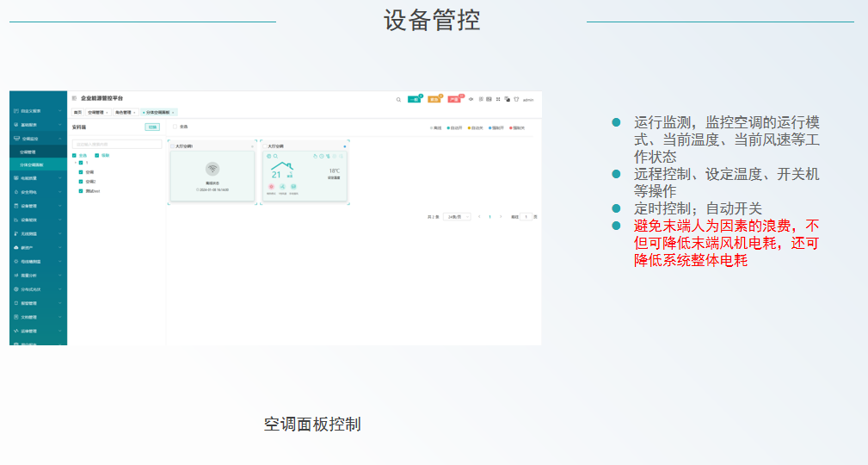The image size is (868, 465).
Task: Click the 切换 button
Action: coord(152,127)
